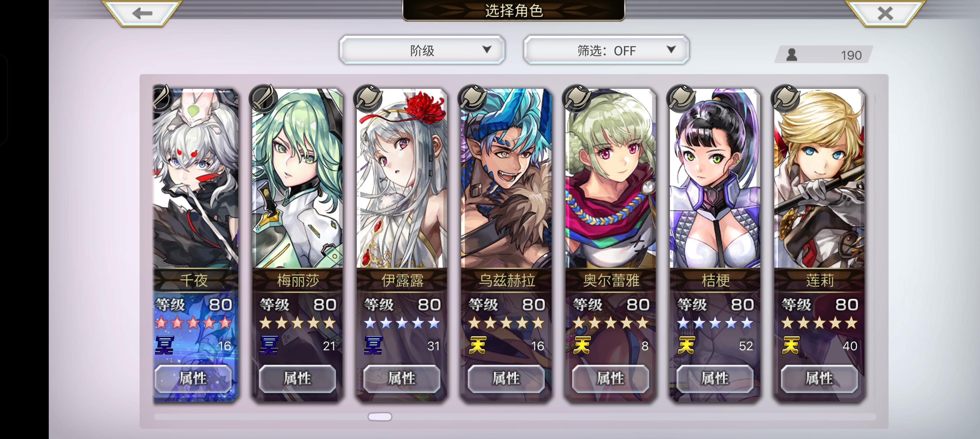Open the 阶级 sort dropdown
The image size is (980, 439).
tap(422, 50)
